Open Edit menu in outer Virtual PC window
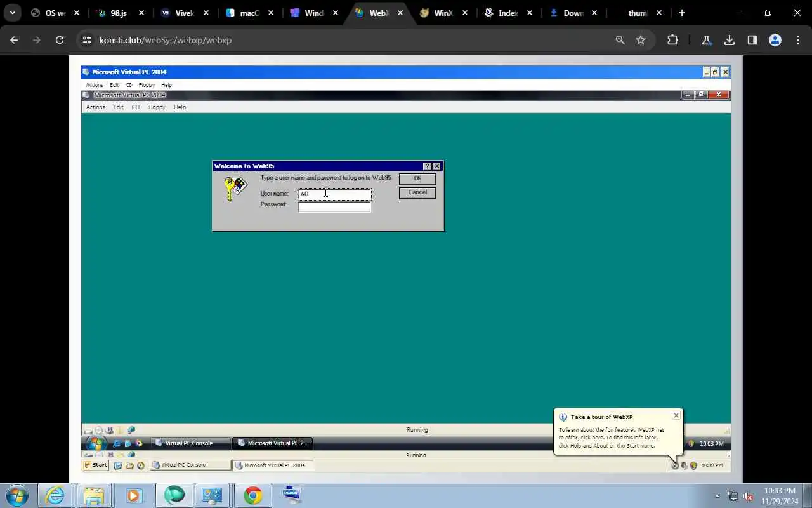812x508 pixels. [114, 85]
